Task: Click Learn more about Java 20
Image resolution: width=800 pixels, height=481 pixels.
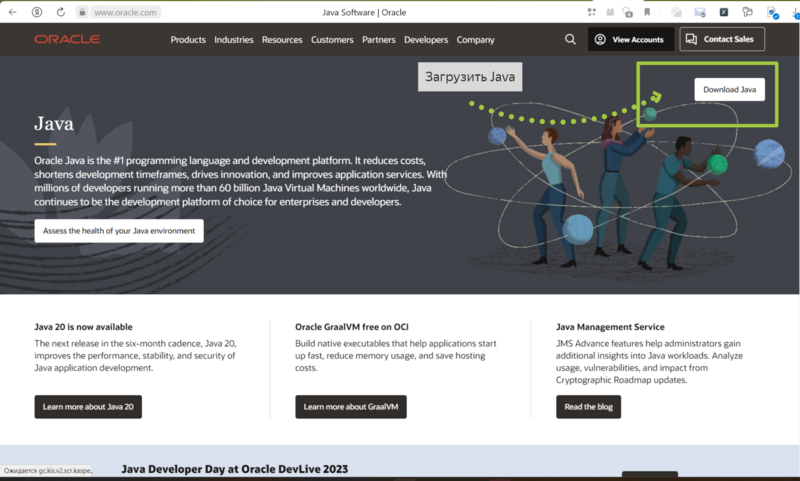Action: 88,407
